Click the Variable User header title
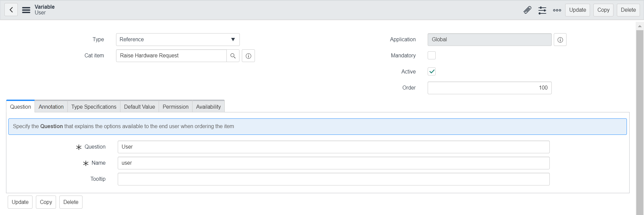 coord(45,10)
